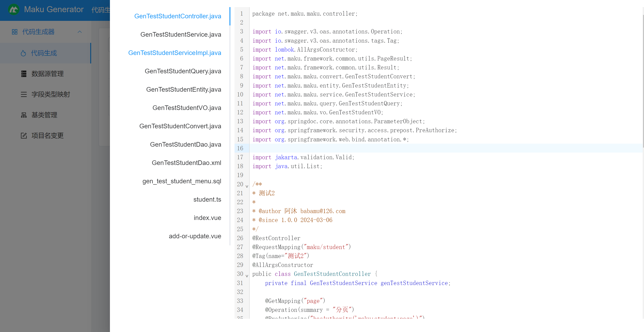Collapse the 代码生成器 menu chevron

coord(79,32)
